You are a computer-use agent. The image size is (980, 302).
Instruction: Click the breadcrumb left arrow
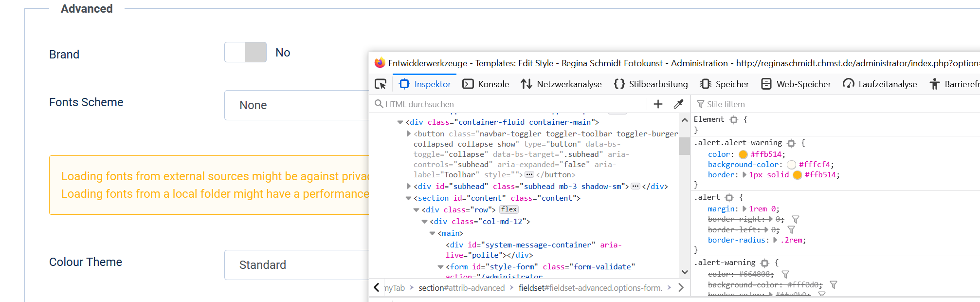[376, 287]
